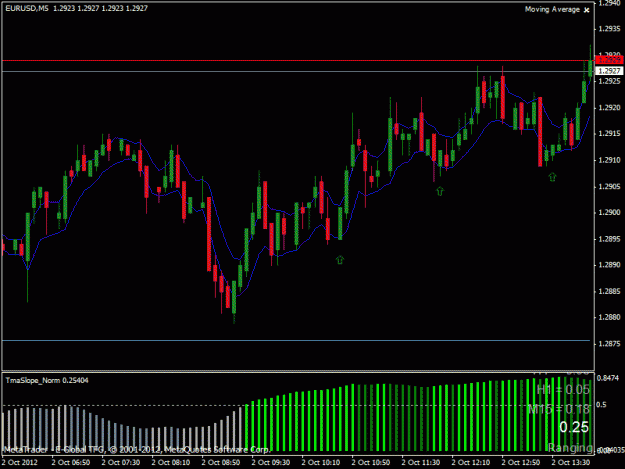Click the 0.5 indicator scale level
This screenshot has height=469, width=625.
coord(601,404)
